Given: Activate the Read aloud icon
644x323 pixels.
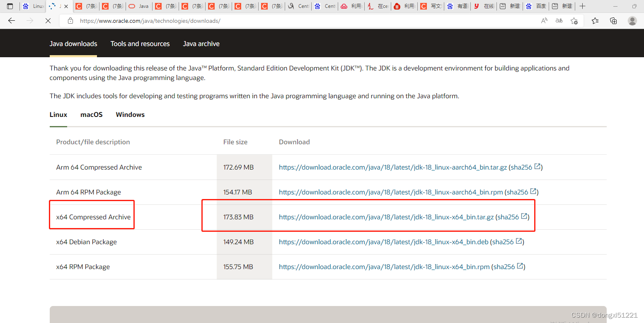Looking at the screenshot, I should point(545,21).
